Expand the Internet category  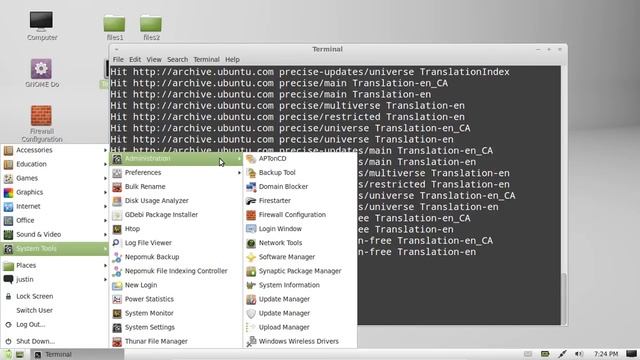coord(54,207)
